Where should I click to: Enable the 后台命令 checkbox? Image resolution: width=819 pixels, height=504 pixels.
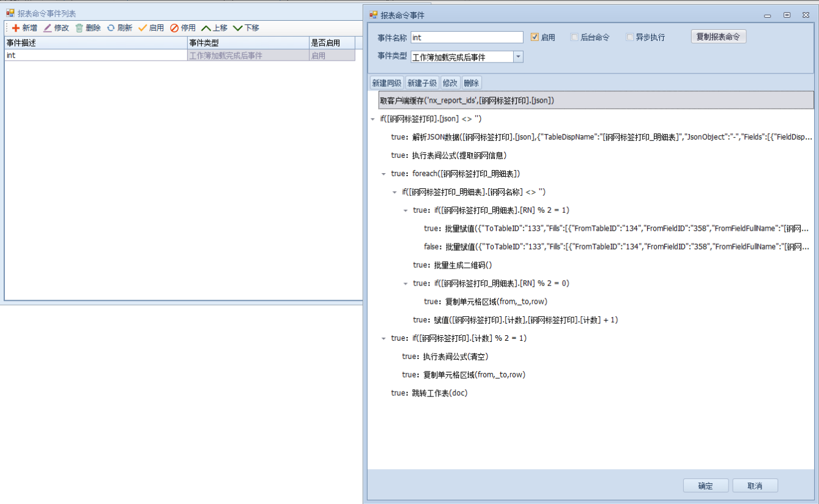pos(574,37)
